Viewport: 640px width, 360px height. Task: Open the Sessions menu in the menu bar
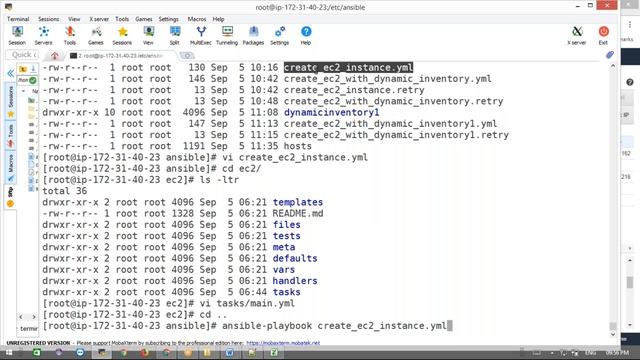pyautogui.click(x=49, y=19)
